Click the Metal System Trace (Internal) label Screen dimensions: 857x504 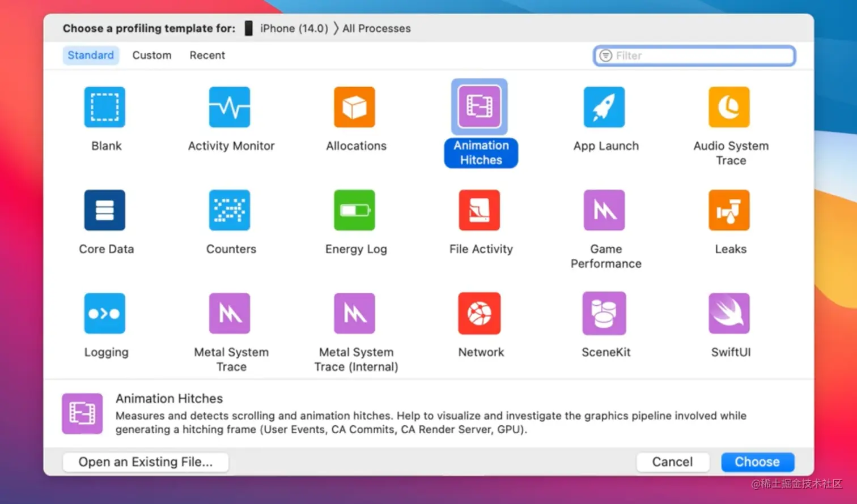click(x=357, y=359)
